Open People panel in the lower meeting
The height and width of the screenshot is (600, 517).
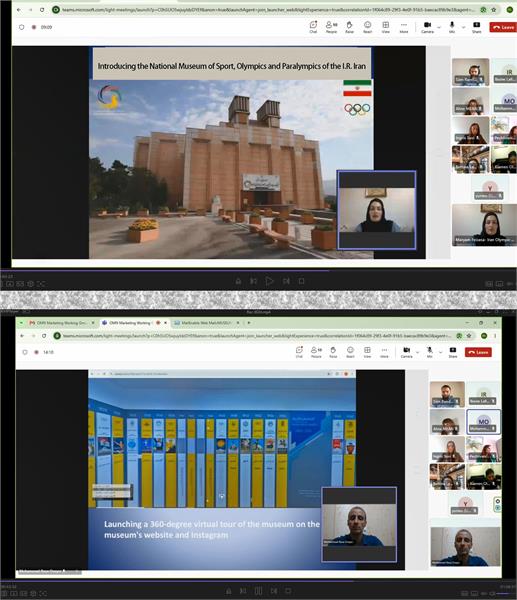pos(316,352)
